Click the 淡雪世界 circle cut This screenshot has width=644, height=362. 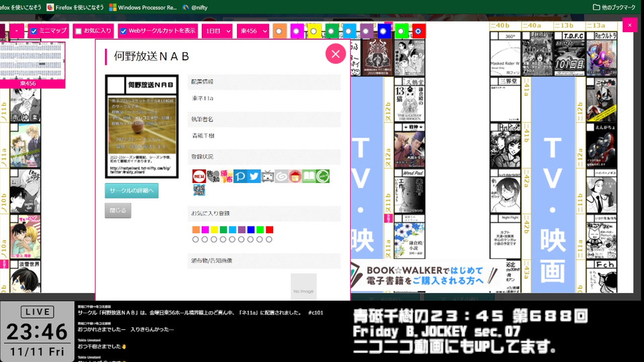pos(25,277)
